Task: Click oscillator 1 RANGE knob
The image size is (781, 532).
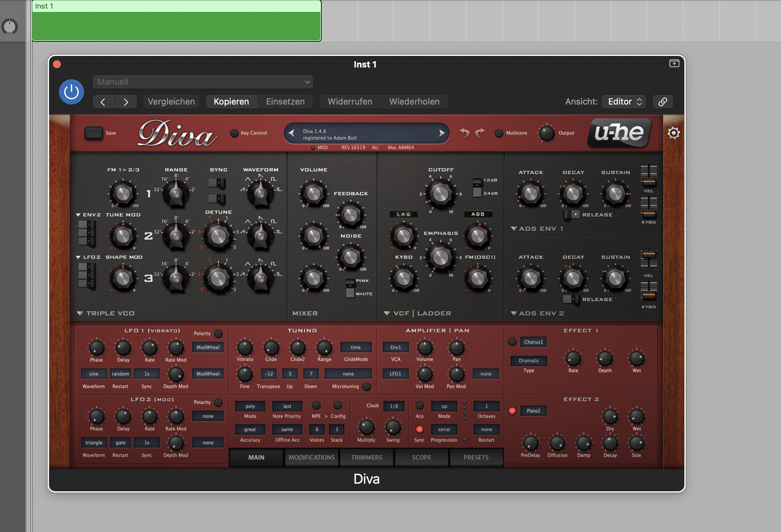Action: tap(176, 194)
